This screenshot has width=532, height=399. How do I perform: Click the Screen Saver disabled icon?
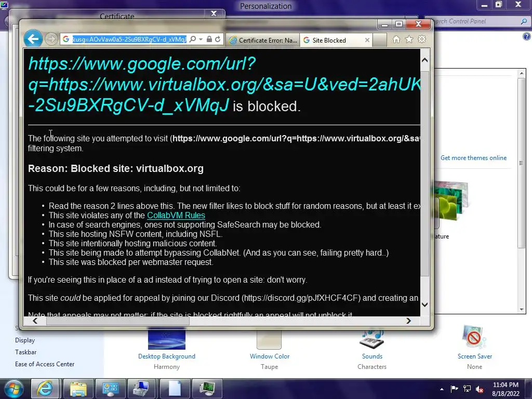coord(474,338)
